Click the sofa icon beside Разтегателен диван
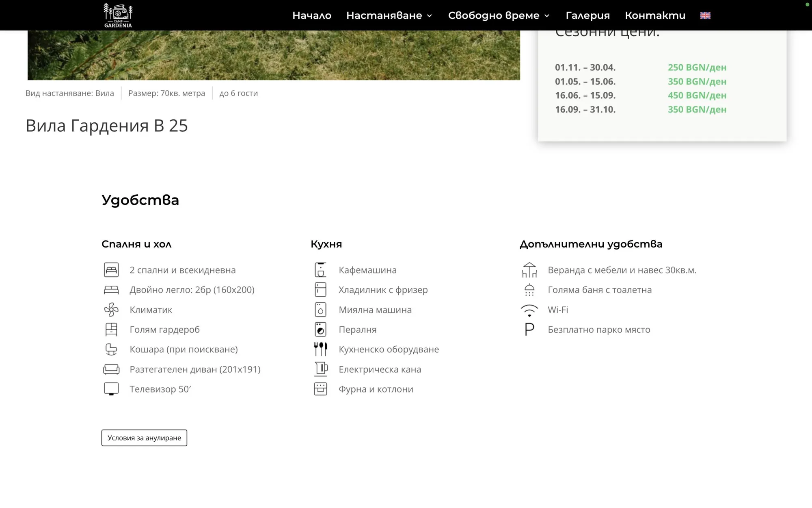 point(111,369)
